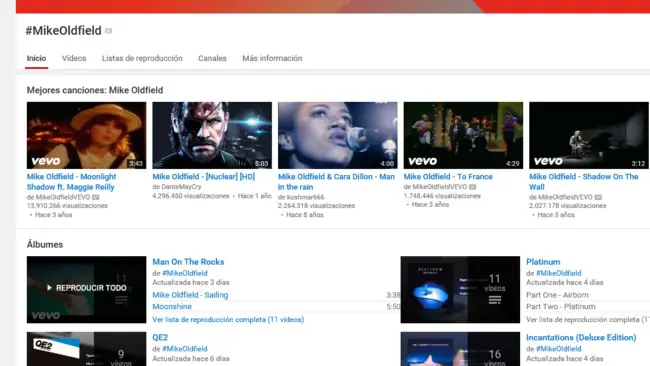Open the QE2 album title

point(160,338)
